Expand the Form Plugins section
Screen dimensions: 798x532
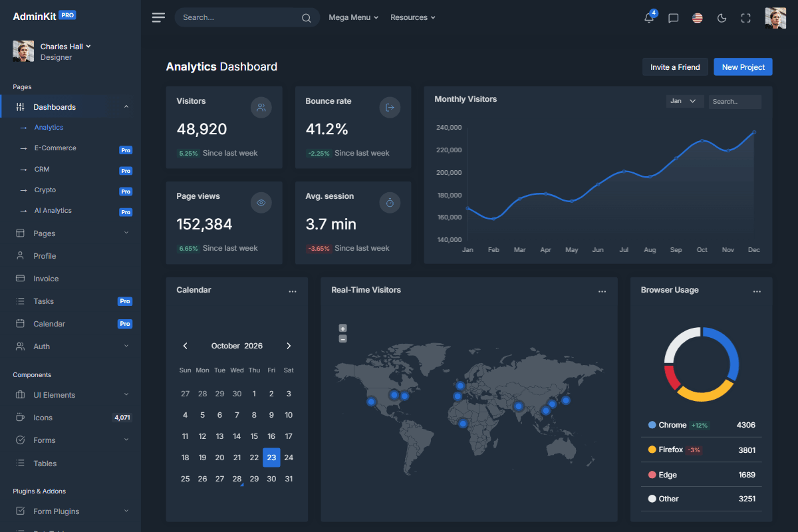126,511
